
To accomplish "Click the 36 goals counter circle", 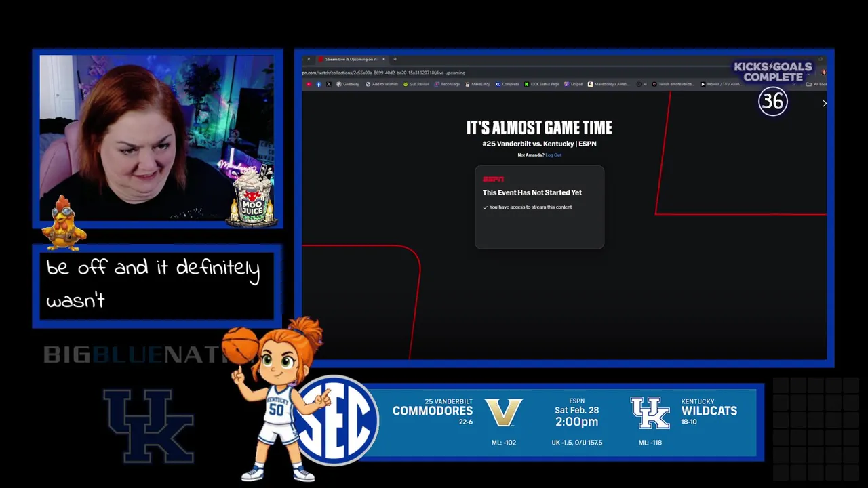I will [773, 102].
